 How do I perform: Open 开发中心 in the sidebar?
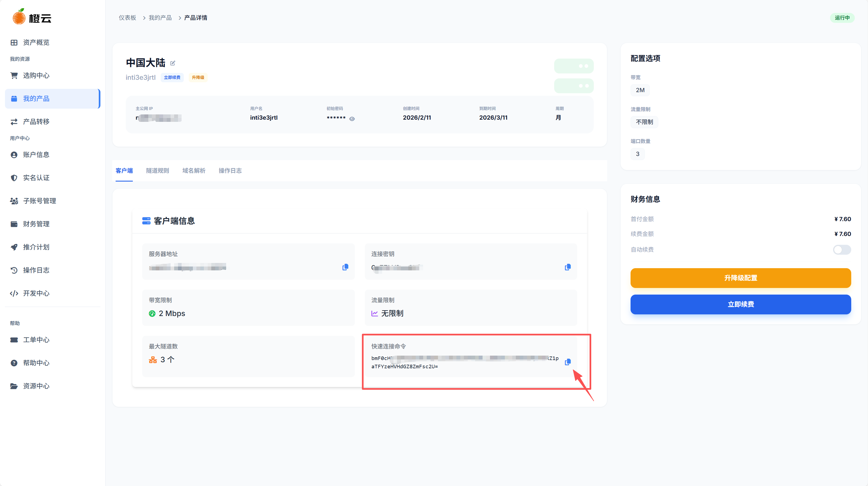pyautogui.click(x=36, y=293)
